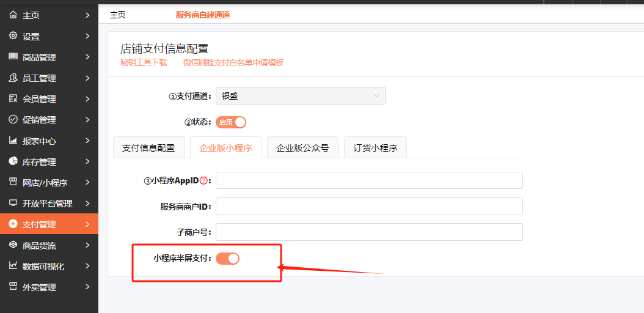Viewport: 644px width, 313px height.
Task: Click the bar chart icon beside 报表中心
Action: [x=13, y=141]
